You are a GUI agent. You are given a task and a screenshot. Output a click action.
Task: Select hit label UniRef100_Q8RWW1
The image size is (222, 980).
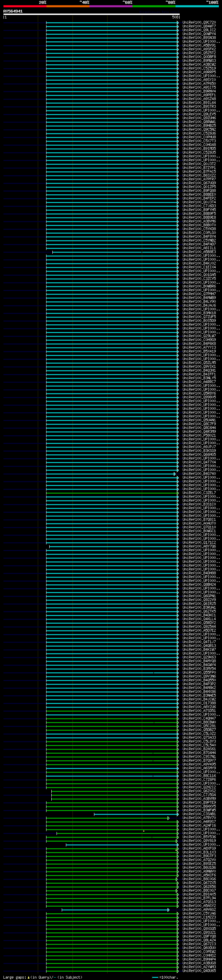(199, 122)
